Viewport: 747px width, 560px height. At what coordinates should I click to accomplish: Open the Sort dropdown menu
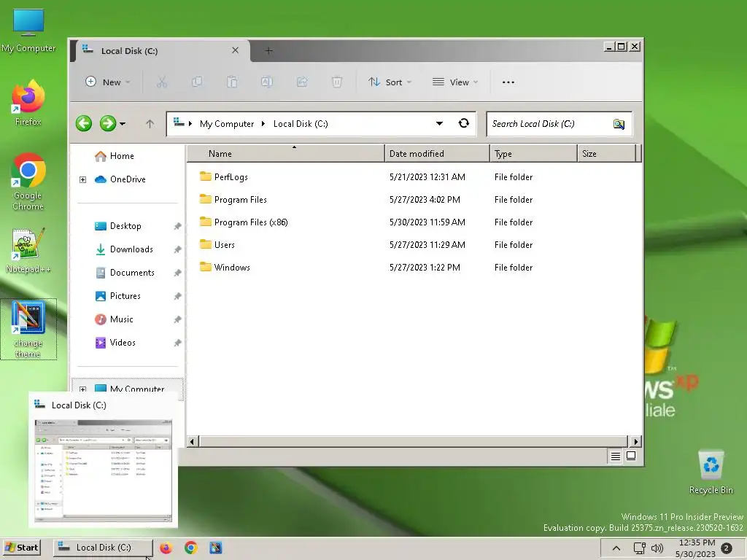pyautogui.click(x=390, y=82)
